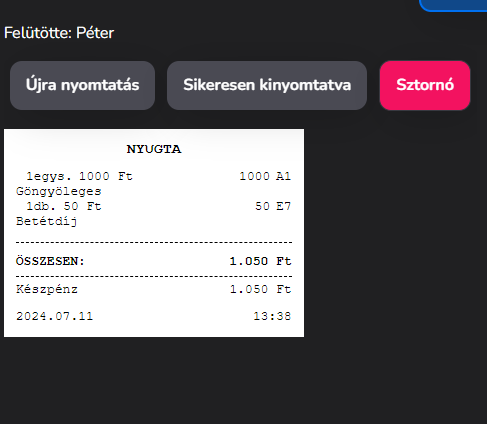Click the 1db. 50 Ft quantity line
Image resolution: width=487 pixels, height=424 pixels.
tap(64, 206)
